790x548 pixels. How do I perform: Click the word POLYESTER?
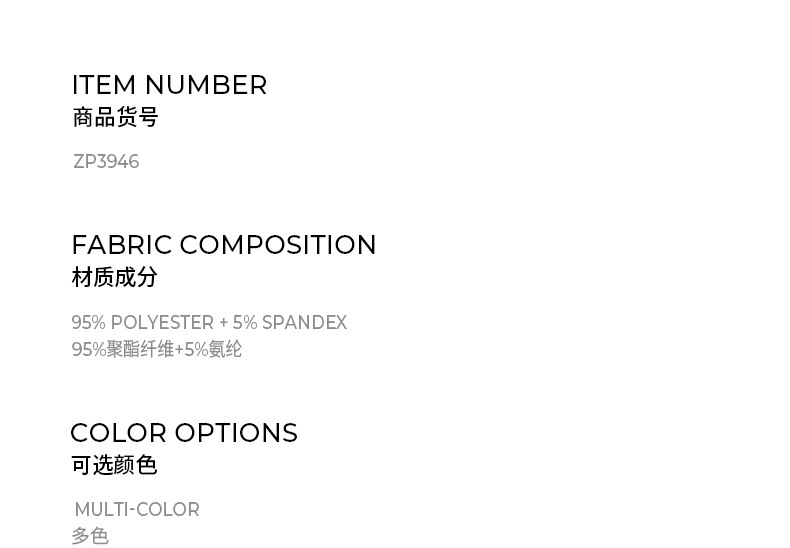pos(162,323)
